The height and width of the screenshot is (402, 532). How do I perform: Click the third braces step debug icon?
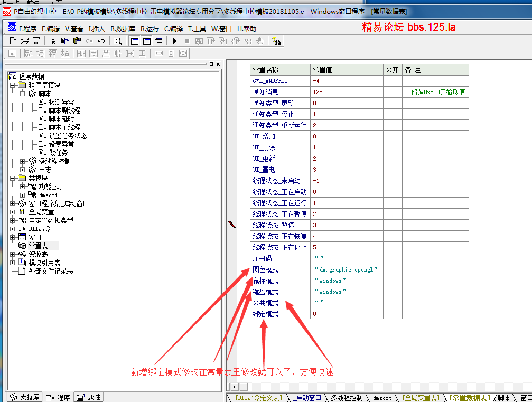click(236, 41)
